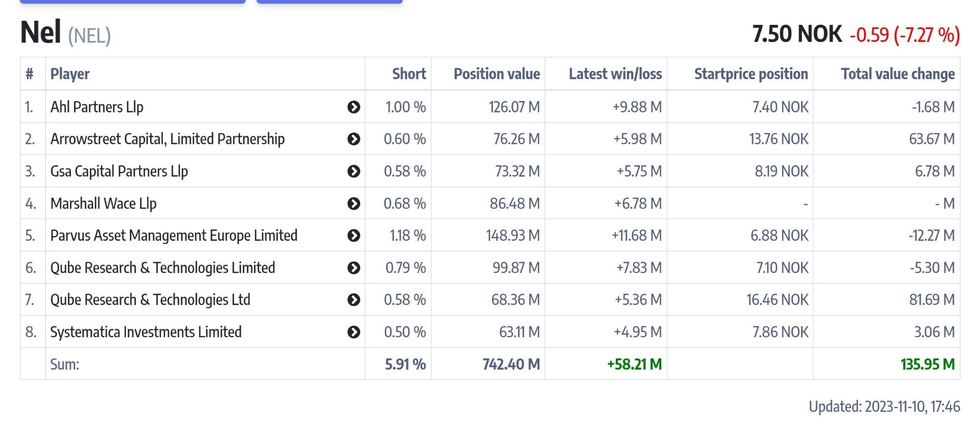Click the Player column header
The height and width of the screenshot is (433, 980).
70,74
